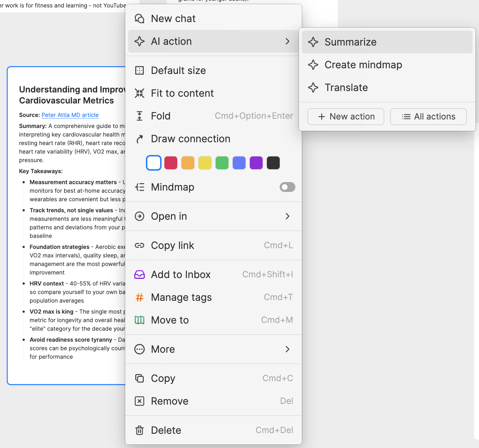Click the Copy link chain icon
This screenshot has height=448, width=479.
pyautogui.click(x=140, y=245)
